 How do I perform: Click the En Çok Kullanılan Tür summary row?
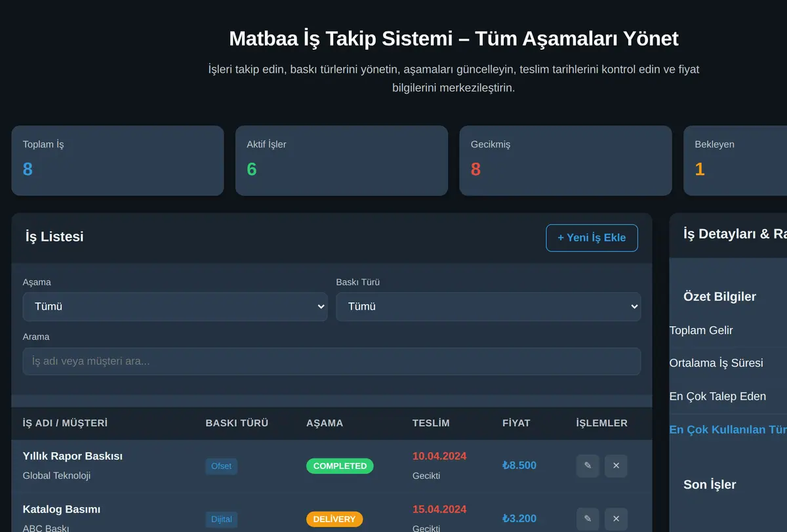pyautogui.click(x=728, y=430)
